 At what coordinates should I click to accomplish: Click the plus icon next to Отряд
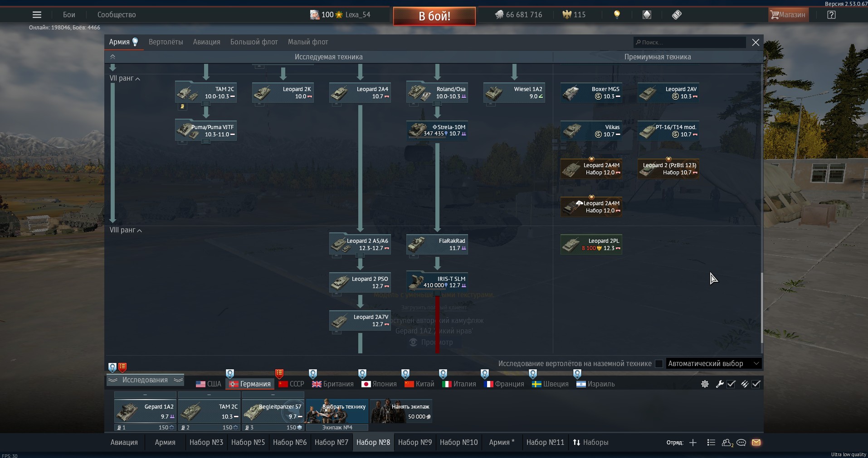pyautogui.click(x=693, y=443)
